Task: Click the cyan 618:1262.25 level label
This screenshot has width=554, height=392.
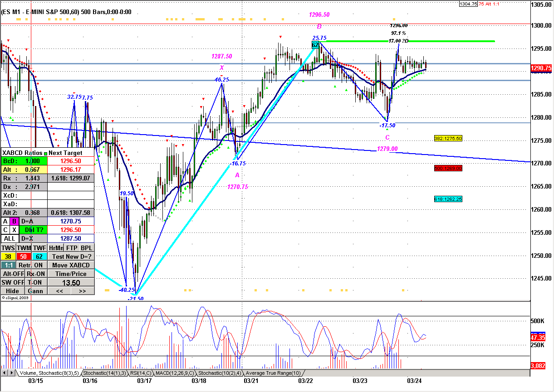Action: tap(448, 199)
